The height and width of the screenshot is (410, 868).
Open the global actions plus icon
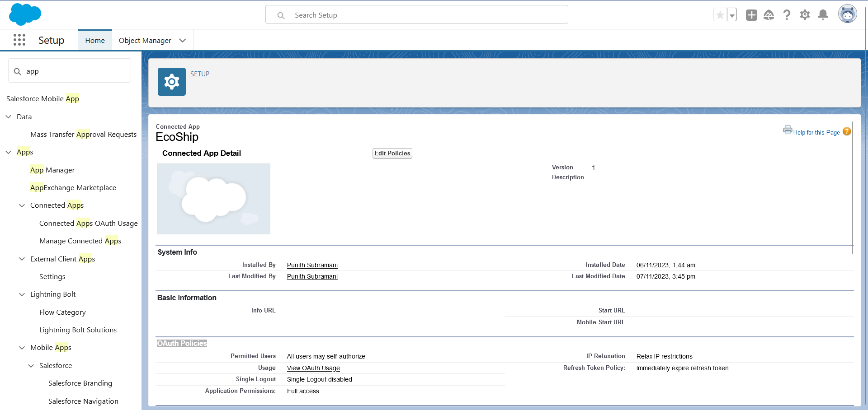[751, 15]
